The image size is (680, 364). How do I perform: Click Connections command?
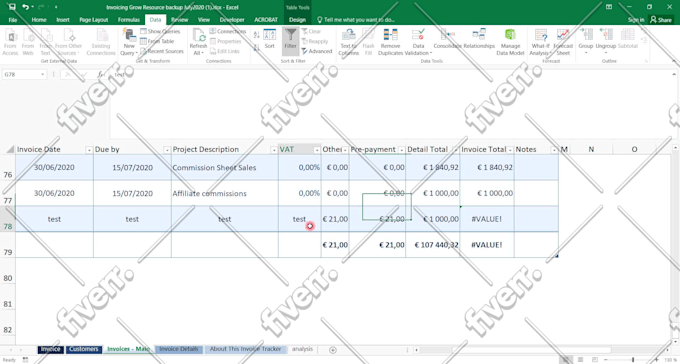click(228, 31)
